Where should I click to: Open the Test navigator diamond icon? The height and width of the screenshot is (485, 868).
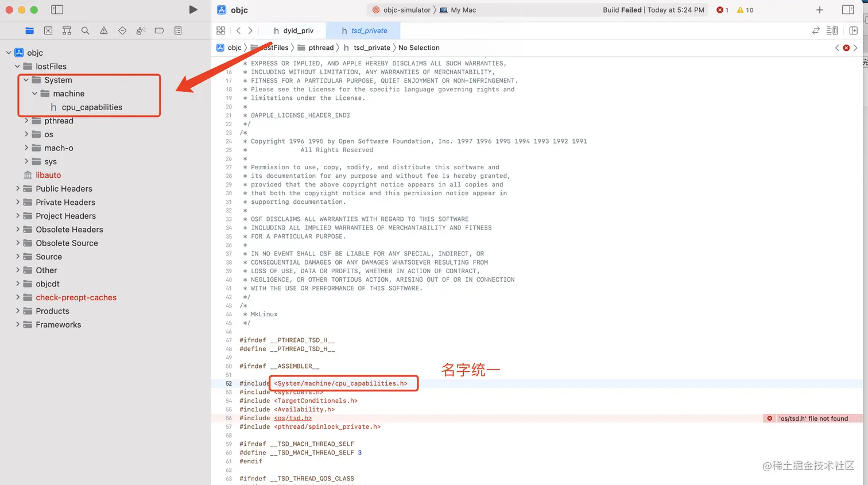122,30
